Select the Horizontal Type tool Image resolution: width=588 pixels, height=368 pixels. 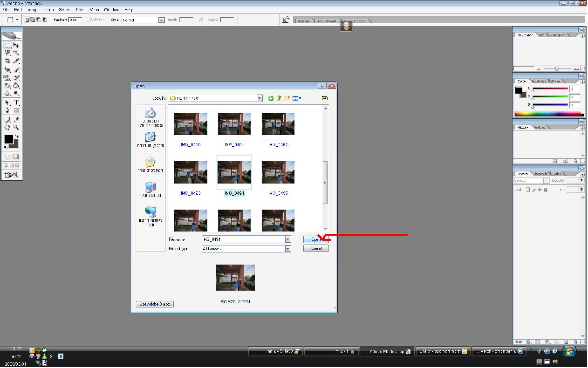[16, 102]
